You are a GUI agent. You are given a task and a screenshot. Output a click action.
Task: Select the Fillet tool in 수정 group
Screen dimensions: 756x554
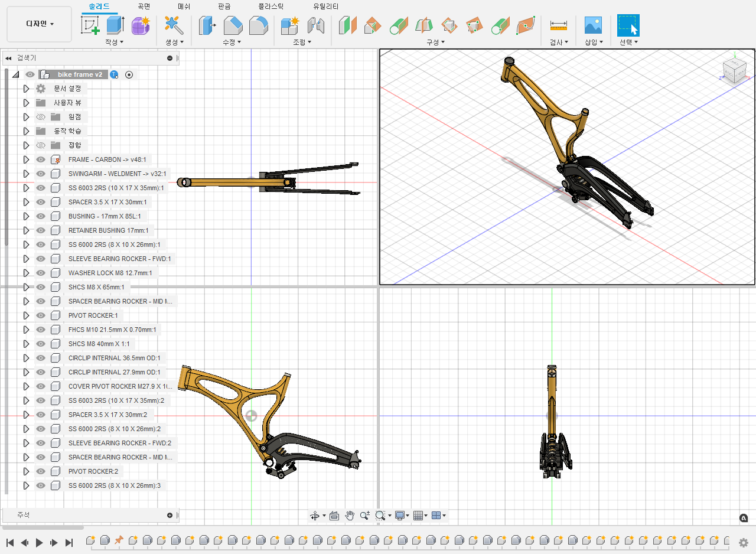click(x=259, y=26)
